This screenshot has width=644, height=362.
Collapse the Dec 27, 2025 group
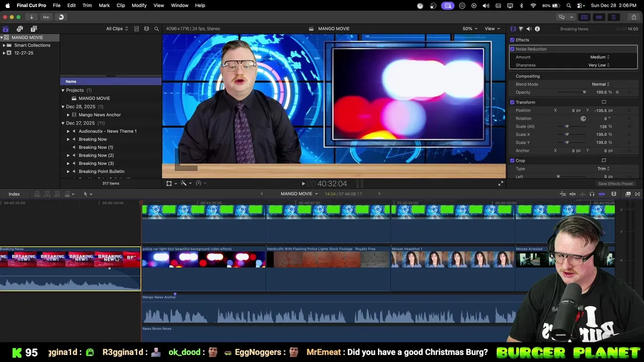pos(63,123)
